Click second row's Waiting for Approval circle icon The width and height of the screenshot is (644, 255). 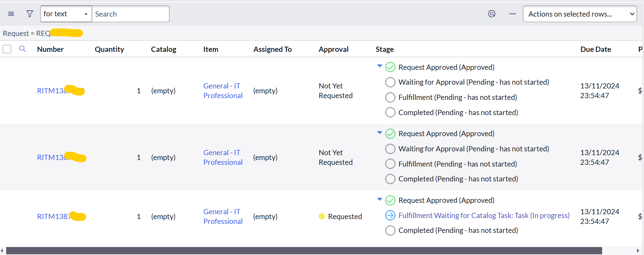tap(390, 149)
